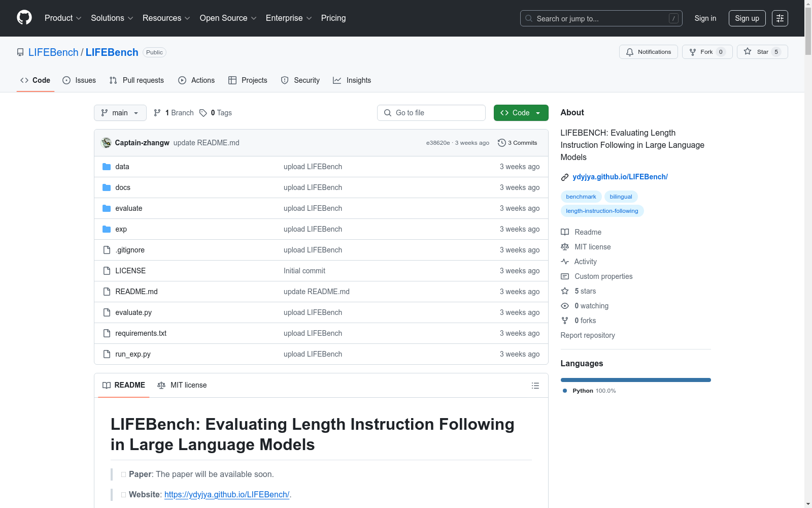Click the link icon beside website URL
Image resolution: width=812 pixels, height=508 pixels.
pos(565,177)
